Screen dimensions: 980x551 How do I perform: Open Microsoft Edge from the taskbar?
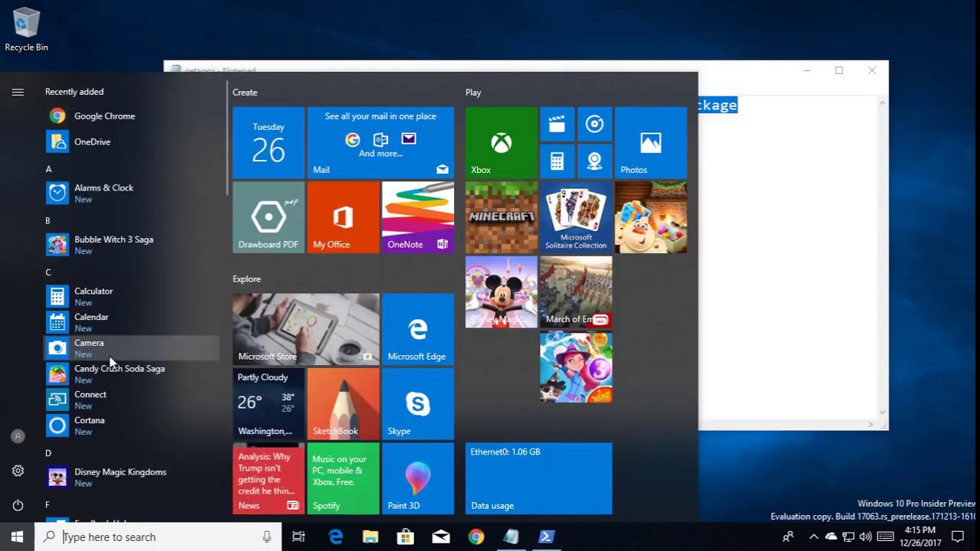(335, 536)
